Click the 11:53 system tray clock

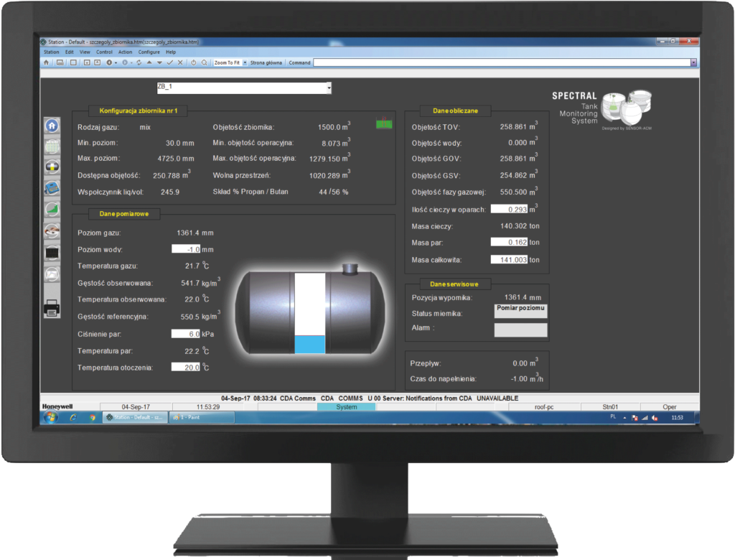pos(677,417)
